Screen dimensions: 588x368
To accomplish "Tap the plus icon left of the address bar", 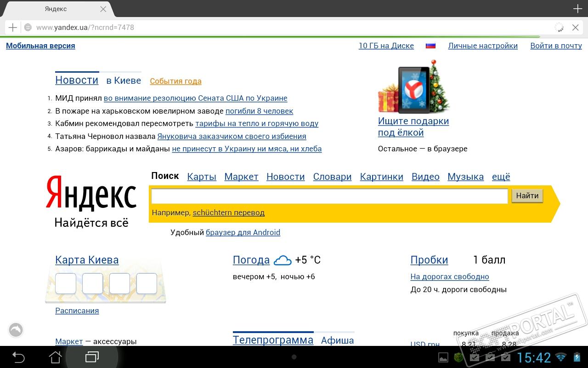I will pyautogui.click(x=12, y=28).
